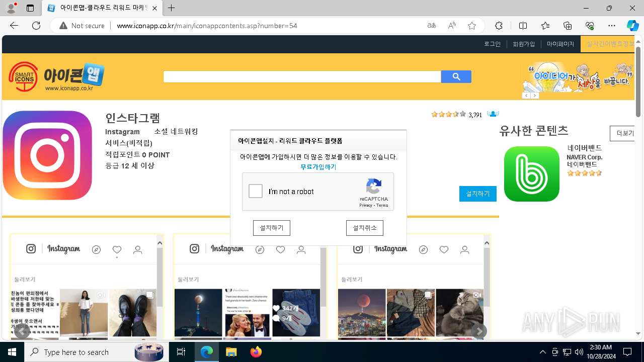Viewport: 644px width, 362px height.
Task: Click the reCAPTCHA Terms link
Action: pyautogui.click(x=382, y=205)
